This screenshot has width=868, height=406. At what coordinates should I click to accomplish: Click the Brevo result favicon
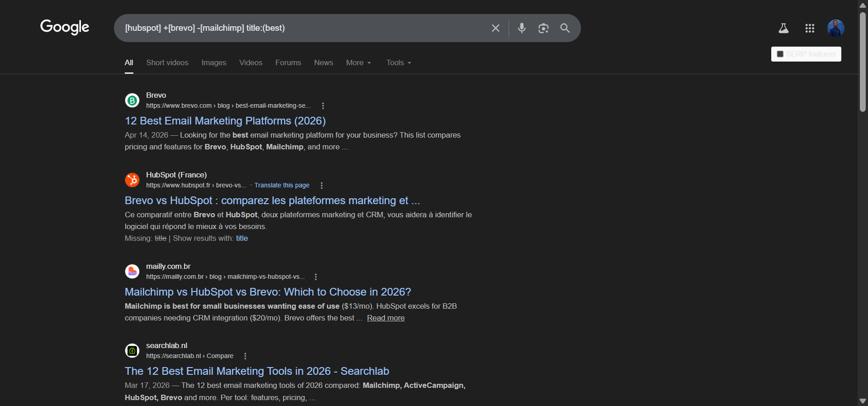(132, 100)
